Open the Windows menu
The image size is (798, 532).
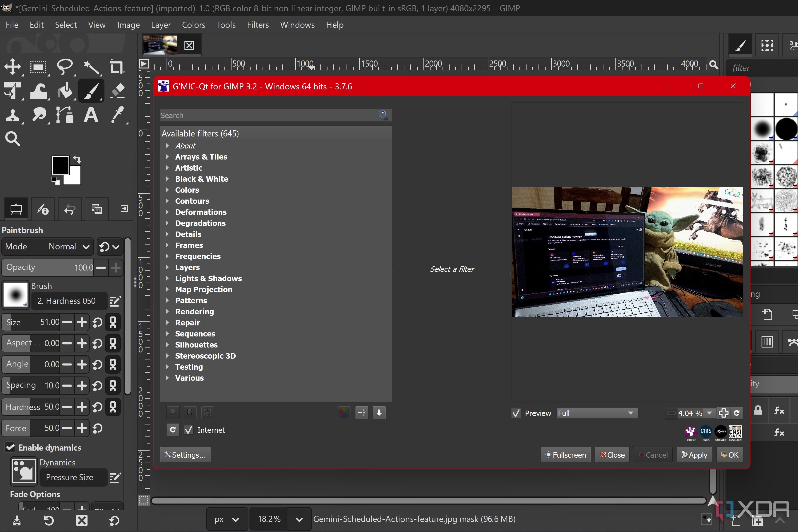(x=297, y=25)
